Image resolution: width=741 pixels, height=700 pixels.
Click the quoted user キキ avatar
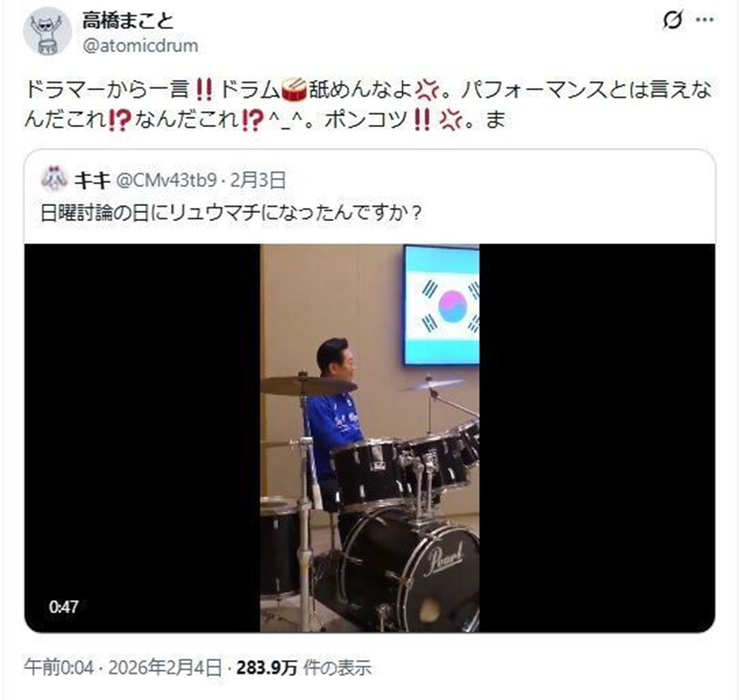click(x=54, y=180)
